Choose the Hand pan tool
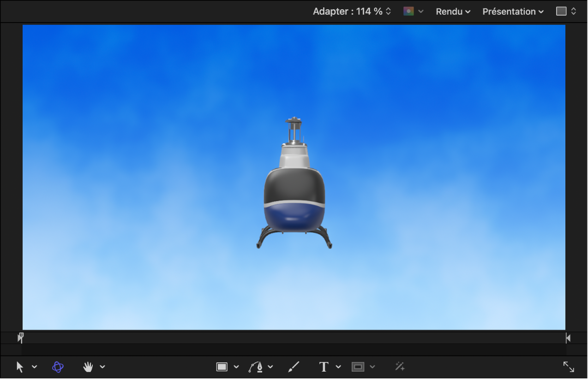Screen dimensions: 588x379 click(88, 367)
